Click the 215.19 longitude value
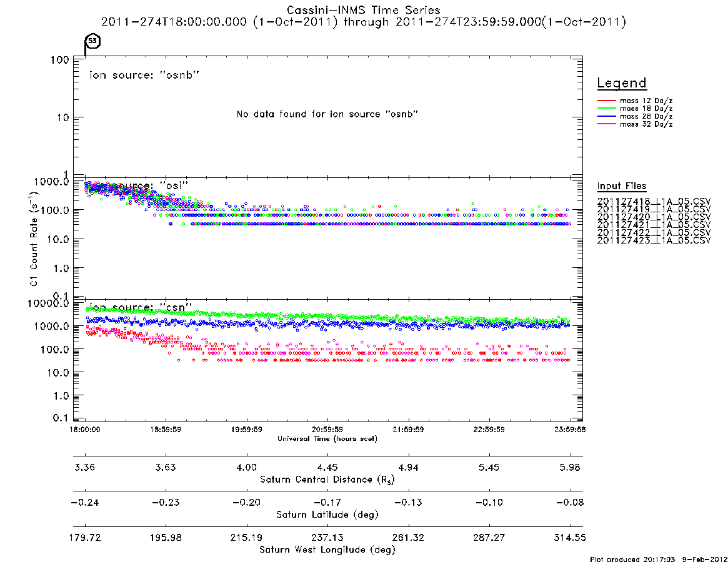This screenshot has width=728, height=562. click(247, 538)
